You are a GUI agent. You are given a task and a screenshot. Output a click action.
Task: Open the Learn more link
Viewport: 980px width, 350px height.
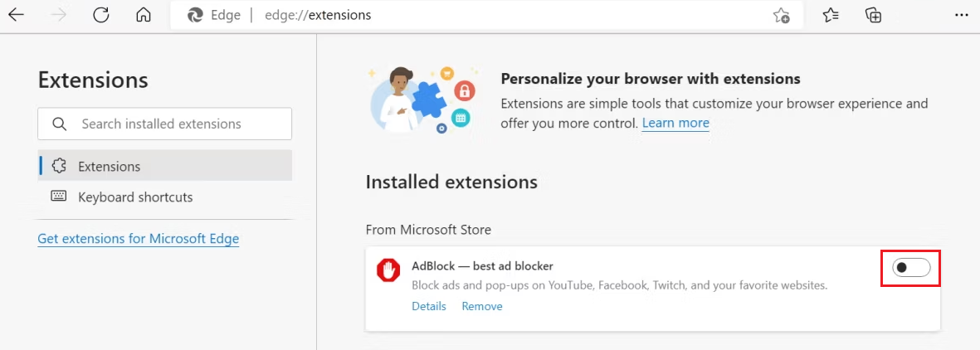pos(675,123)
